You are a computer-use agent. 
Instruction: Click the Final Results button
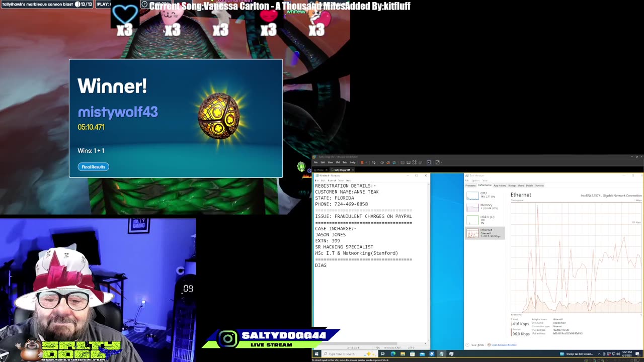93,167
